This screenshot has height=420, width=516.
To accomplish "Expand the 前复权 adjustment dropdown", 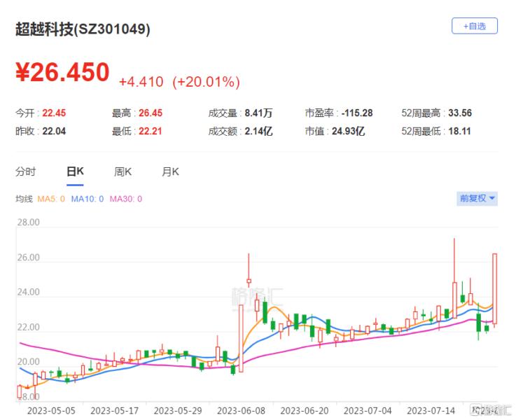I will coord(477,198).
